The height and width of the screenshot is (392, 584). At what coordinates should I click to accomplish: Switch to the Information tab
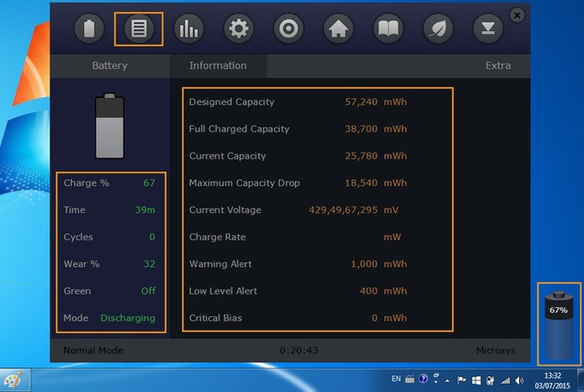pyautogui.click(x=218, y=66)
